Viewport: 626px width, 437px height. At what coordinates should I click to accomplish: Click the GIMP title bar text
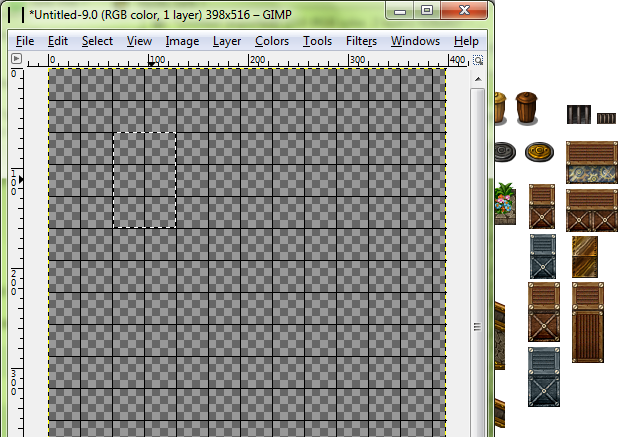(x=160, y=15)
